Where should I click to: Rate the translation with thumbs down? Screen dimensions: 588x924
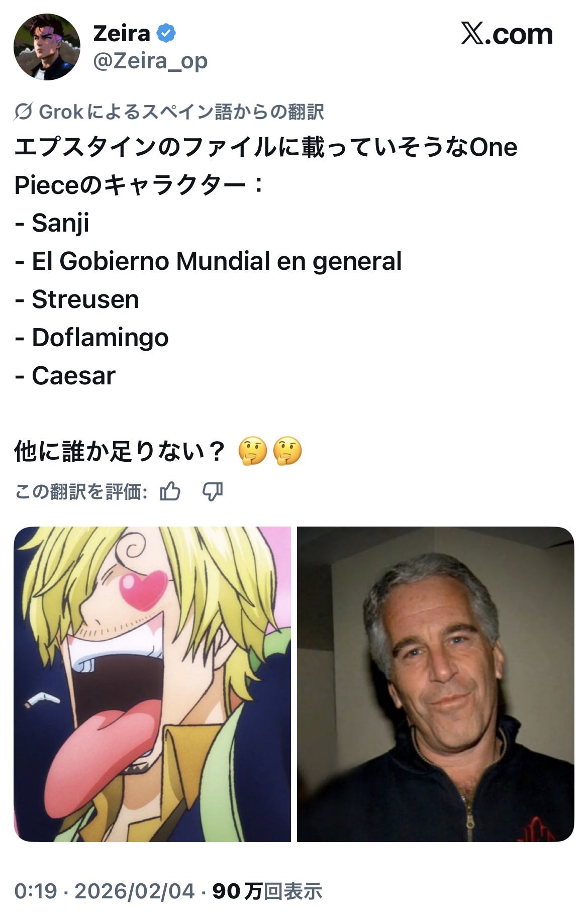point(213,491)
